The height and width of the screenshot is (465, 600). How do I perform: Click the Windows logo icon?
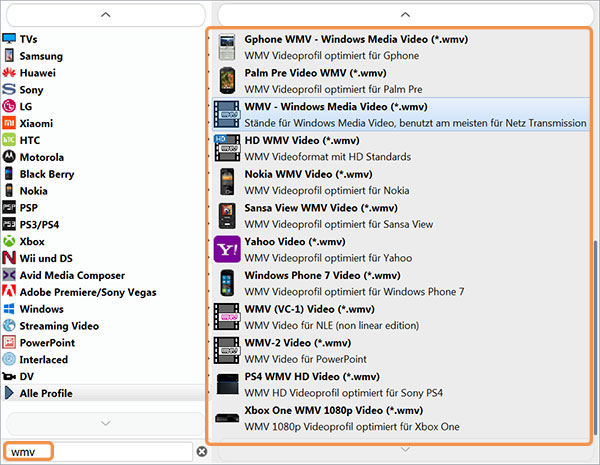tap(9, 308)
